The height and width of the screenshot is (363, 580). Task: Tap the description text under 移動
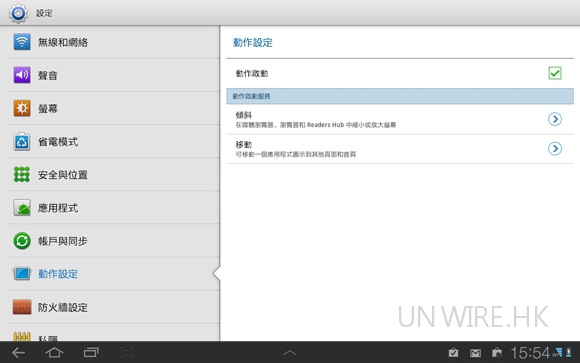click(296, 154)
